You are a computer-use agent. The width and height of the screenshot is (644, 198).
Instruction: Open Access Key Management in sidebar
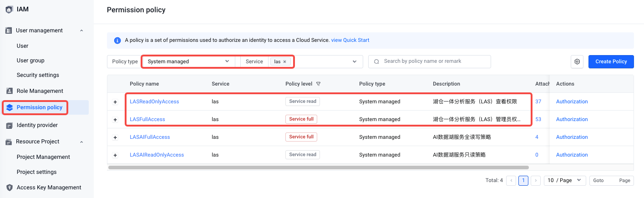point(49,188)
